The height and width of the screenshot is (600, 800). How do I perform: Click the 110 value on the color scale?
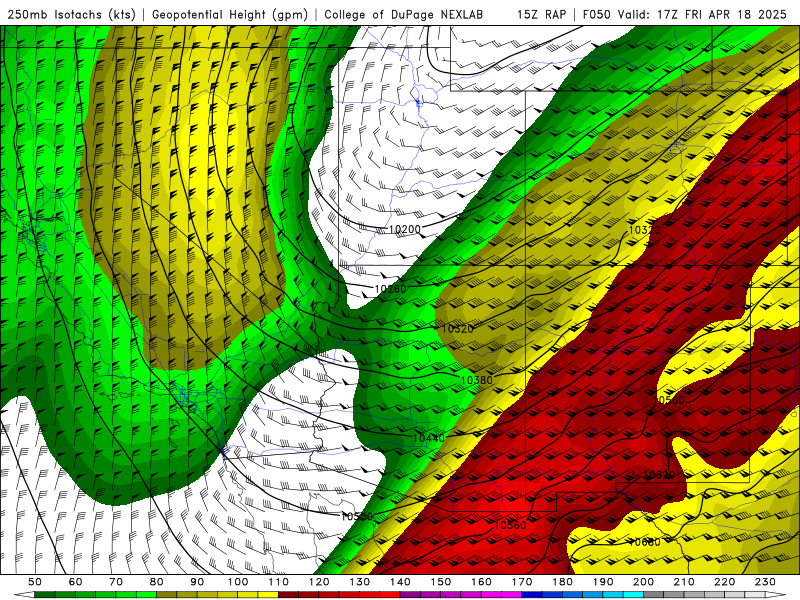278,582
